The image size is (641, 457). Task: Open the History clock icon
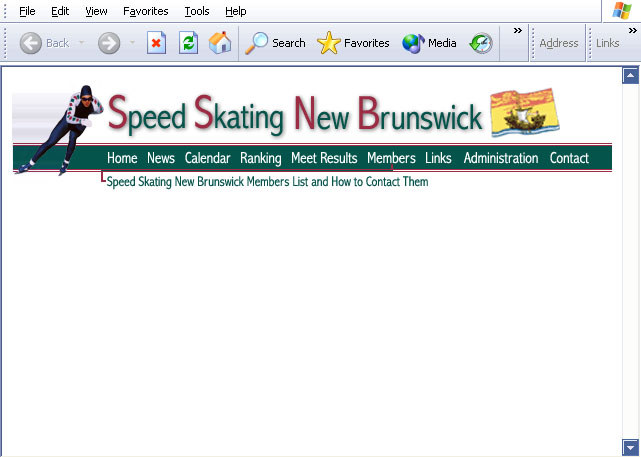point(481,43)
